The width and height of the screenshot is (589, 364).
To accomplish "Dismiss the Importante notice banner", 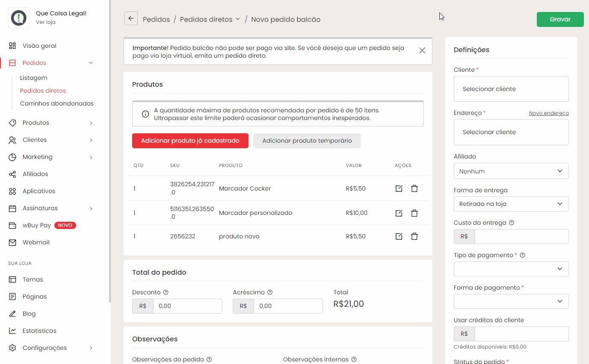I will pyautogui.click(x=422, y=50).
